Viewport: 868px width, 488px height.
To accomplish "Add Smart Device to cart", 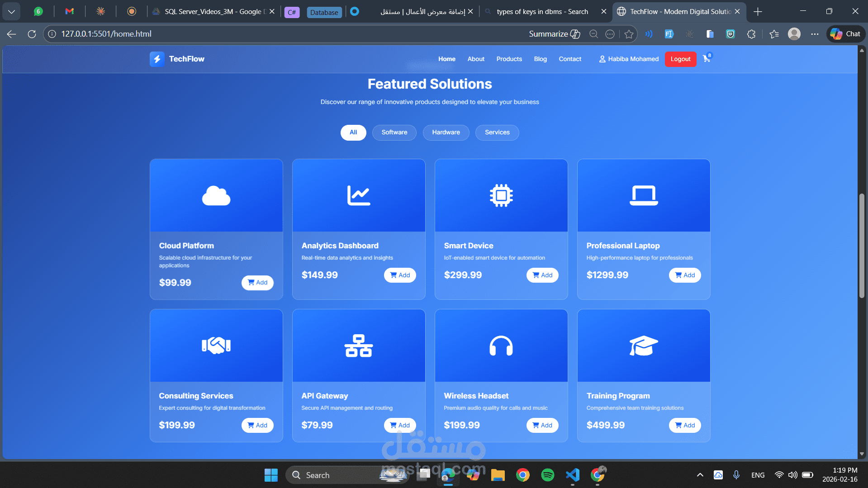I will [542, 275].
